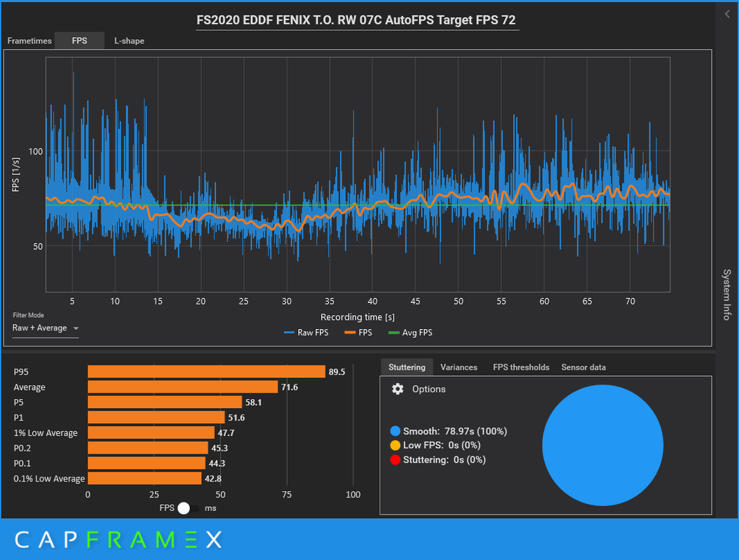The width and height of the screenshot is (739, 560).
Task: Toggle the Avg FPS legend entry
Action: pos(410,332)
